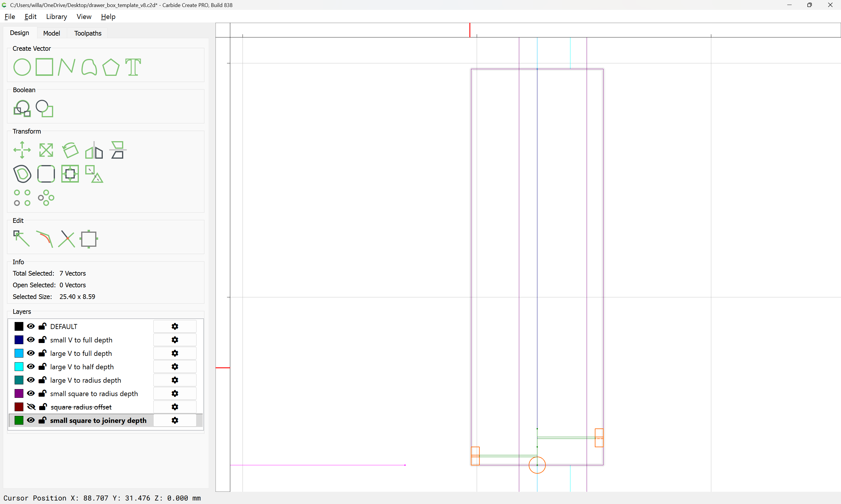Show the square radius offset layer
This screenshot has width=841, height=504.
(31, 407)
